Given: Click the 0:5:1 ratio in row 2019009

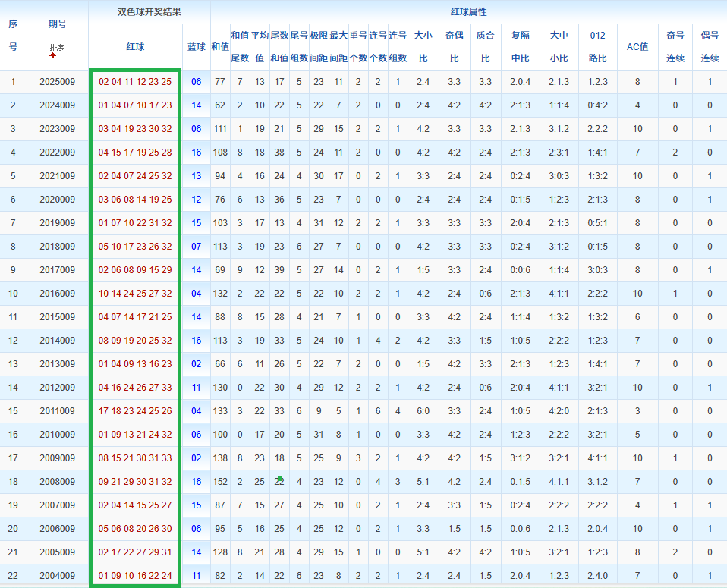Looking at the screenshot, I should (x=598, y=223).
